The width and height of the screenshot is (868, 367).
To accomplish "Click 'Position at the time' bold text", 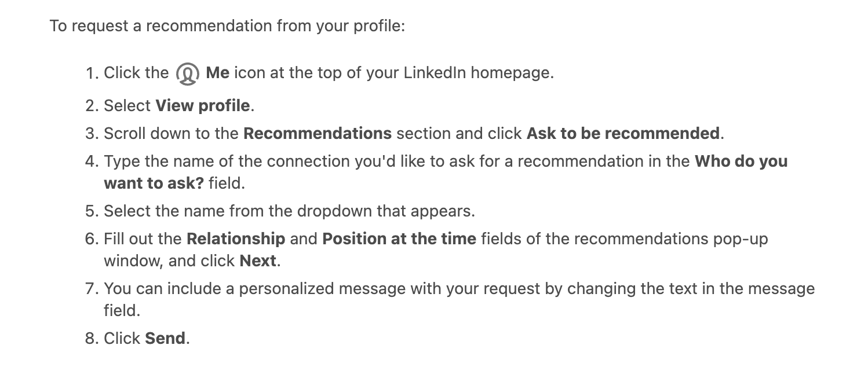I will point(399,238).
